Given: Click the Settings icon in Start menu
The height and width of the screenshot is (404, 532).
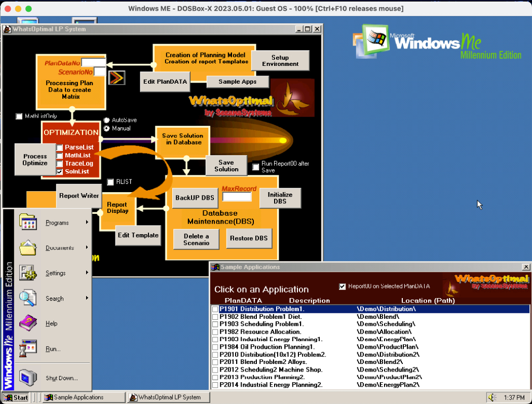Looking at the screenshot, I should (28, 273).
